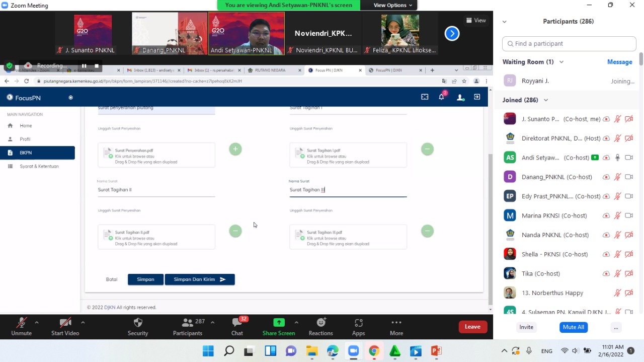Toggle Start Video camera

65,323
